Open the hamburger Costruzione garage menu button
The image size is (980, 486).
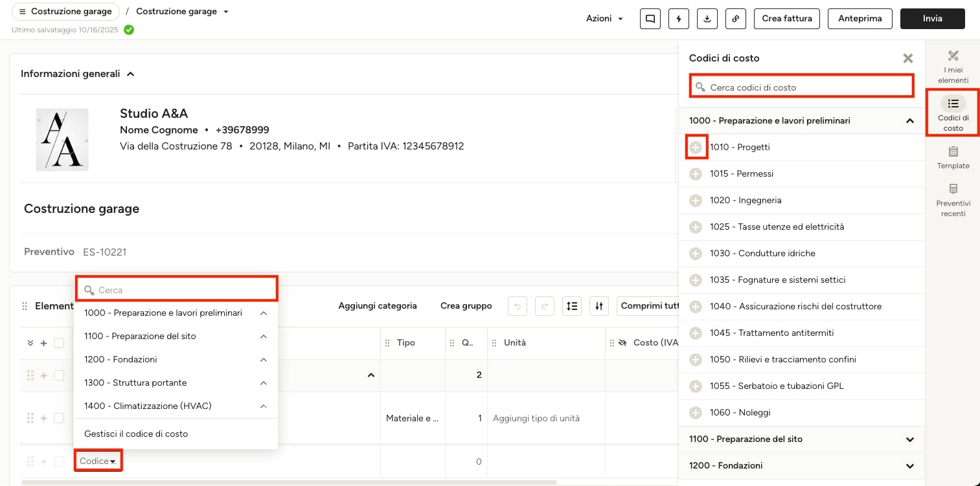(65, 12)
